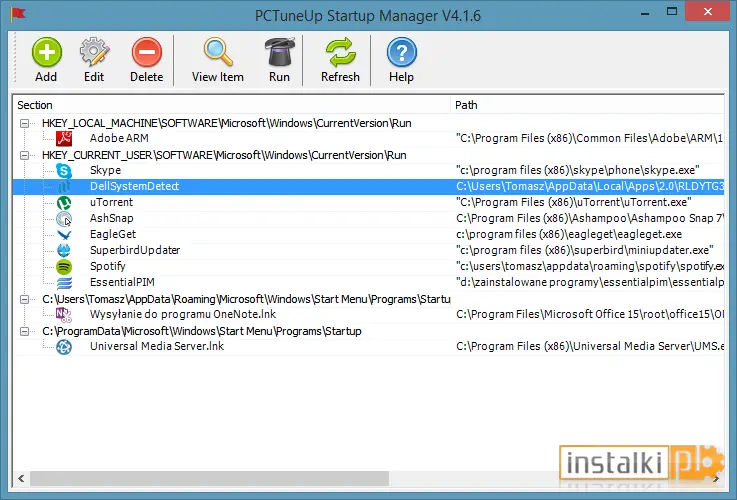Click the Edit gear-and-pencil icon
Image resolution: width=737 pixels, height=500 pixels.
click(94, 52)
